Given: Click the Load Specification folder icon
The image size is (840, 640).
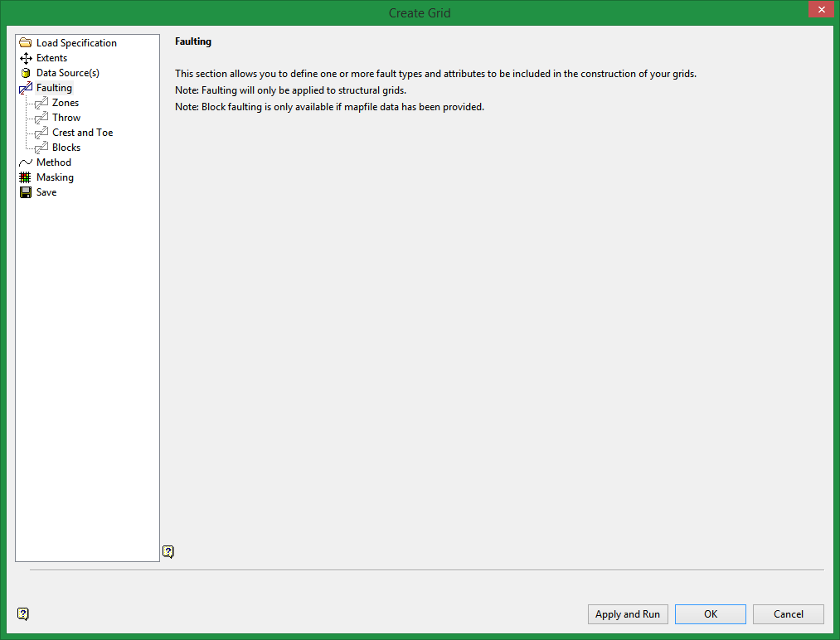Looking at the screenshot, I should [26, 43].
